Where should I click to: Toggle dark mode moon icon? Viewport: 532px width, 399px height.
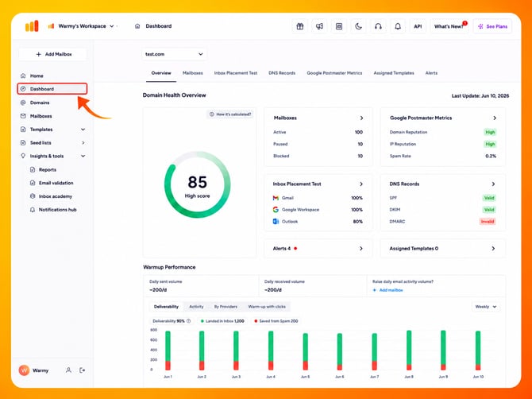358,26
